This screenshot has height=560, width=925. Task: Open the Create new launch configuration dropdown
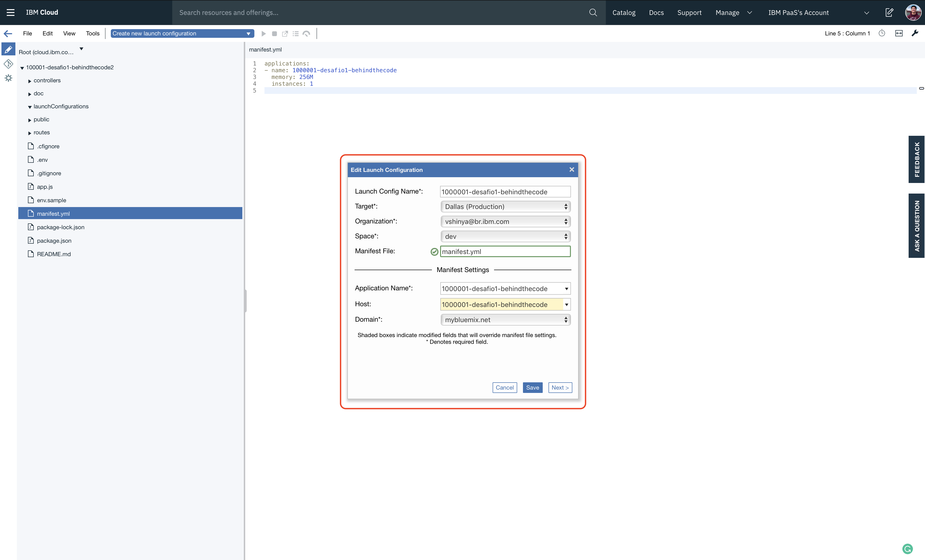[x=182, y=33]
